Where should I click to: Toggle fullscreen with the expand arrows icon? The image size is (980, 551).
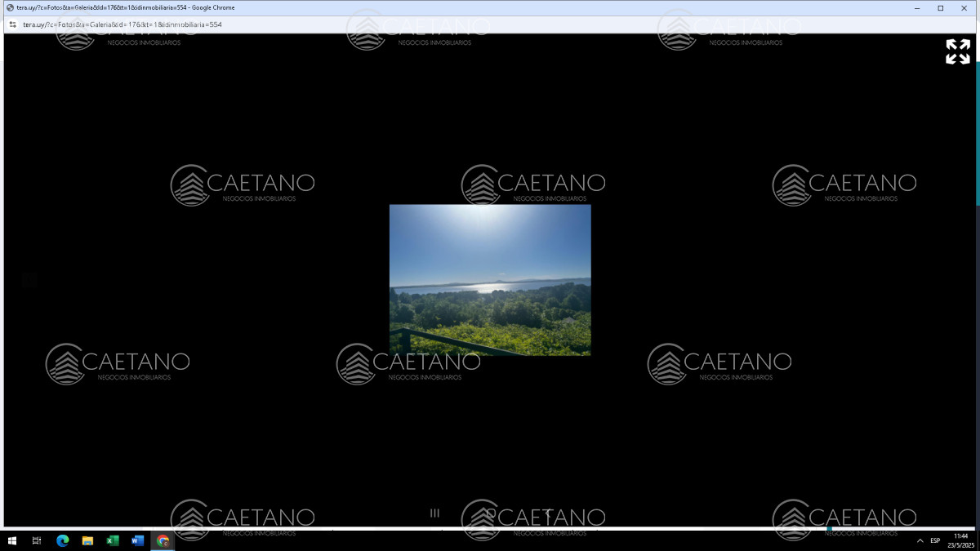(958, 51)
